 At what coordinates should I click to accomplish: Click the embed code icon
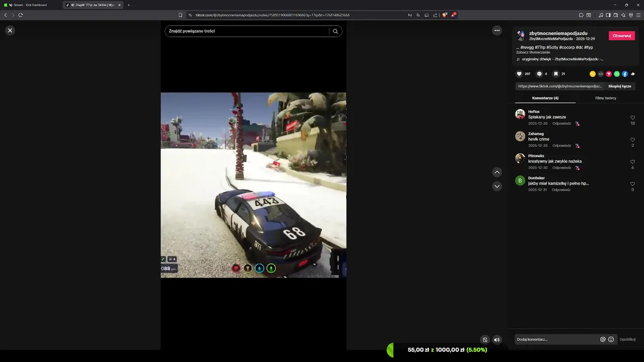coord(601,74)
